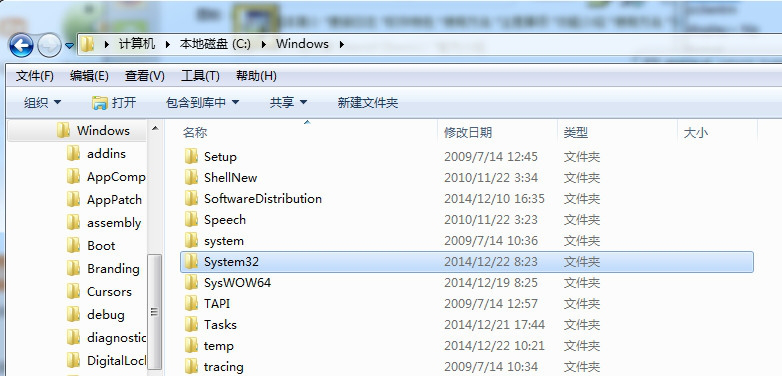Sort by the 类型 column header
This screenshot has width=782, height=391.
coord(576,133)
